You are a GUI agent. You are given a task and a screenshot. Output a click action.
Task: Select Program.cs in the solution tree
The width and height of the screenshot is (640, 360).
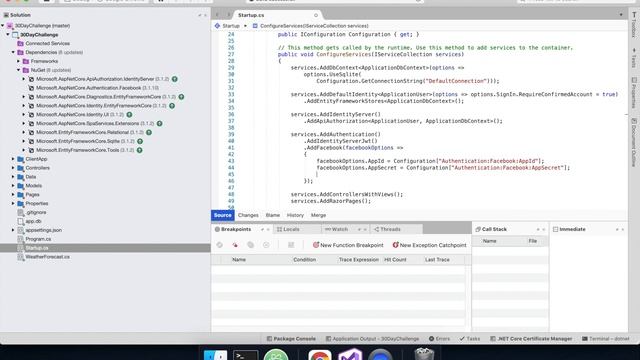[x=38, y=239]
